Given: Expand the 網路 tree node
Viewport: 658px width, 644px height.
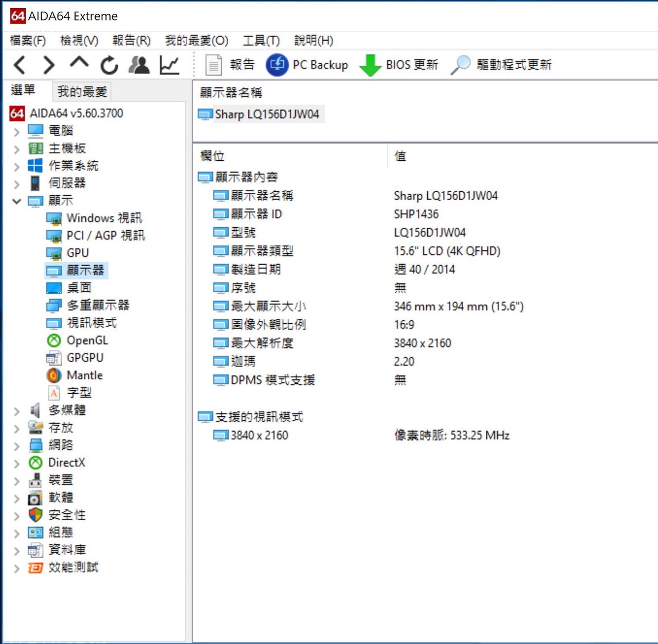Looking at the screenshot, I should 16,446.
